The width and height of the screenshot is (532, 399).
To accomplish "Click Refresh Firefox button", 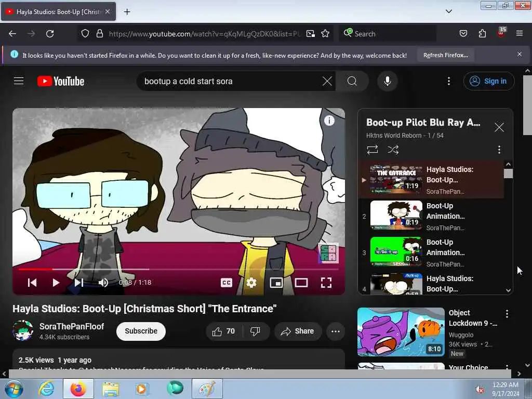I will [445, 55].
